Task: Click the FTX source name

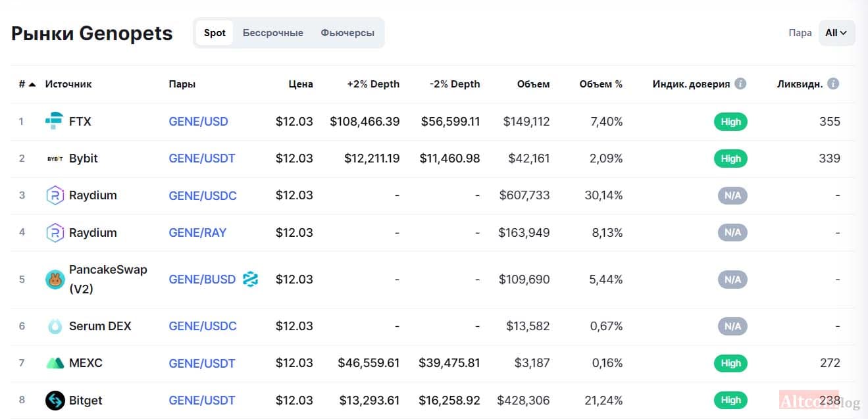Action: coord(80,122)
